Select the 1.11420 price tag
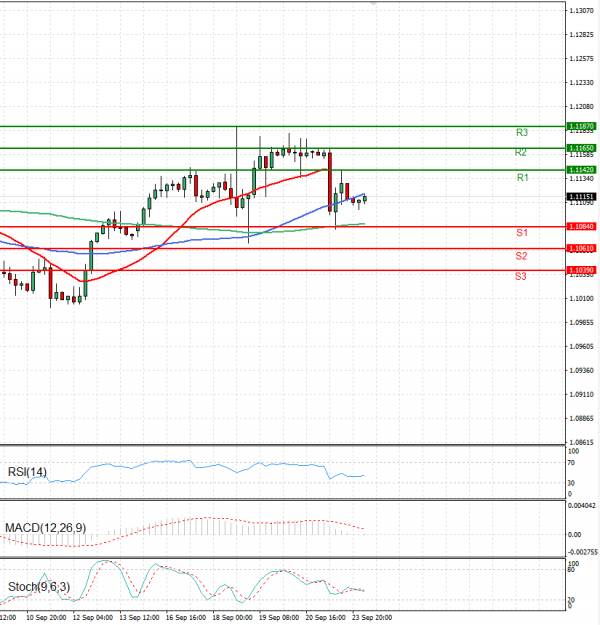This screenshot has width=600, height=625. pos(582,170)
